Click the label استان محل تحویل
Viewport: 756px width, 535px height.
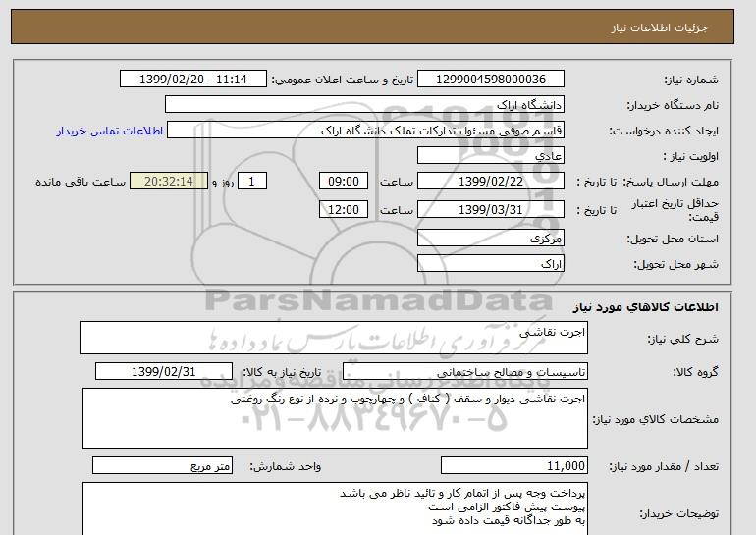tap(673, 240)
